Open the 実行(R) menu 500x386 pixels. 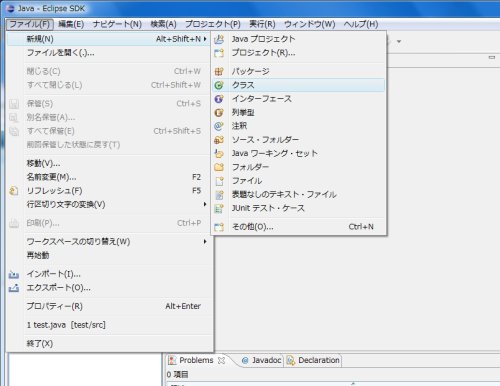(262, 24)
